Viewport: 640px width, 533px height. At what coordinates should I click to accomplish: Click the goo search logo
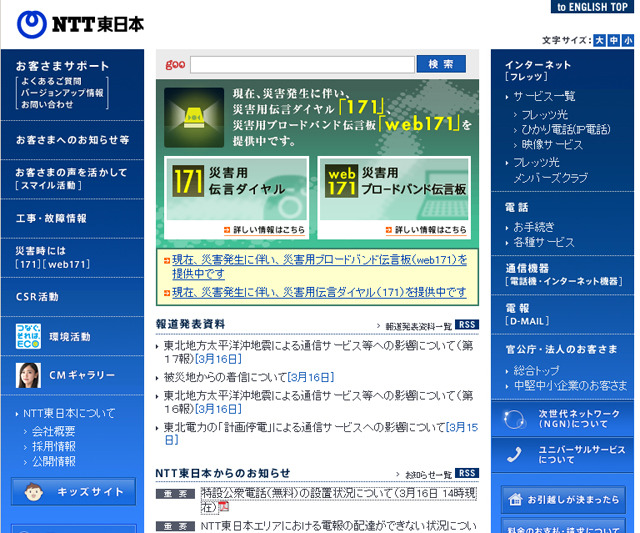point(175,64)
